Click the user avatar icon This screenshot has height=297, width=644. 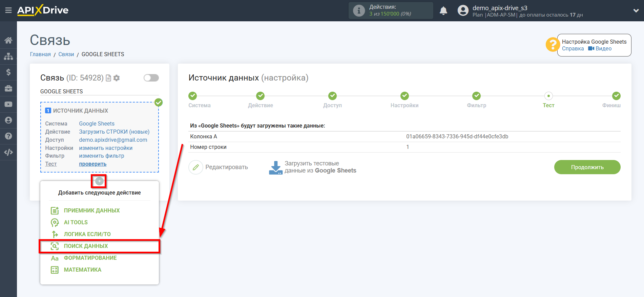click(463, 10)
